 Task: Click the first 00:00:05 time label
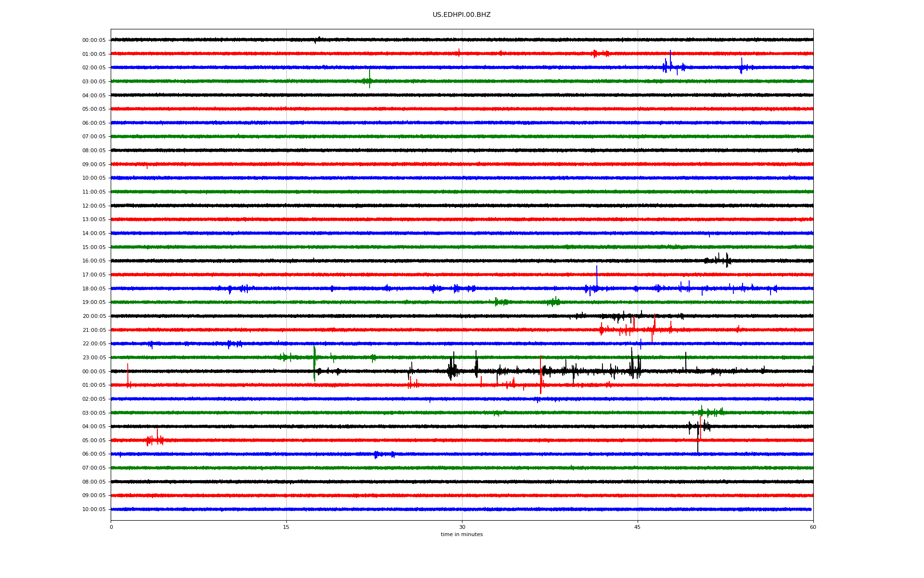pos(94,40)
